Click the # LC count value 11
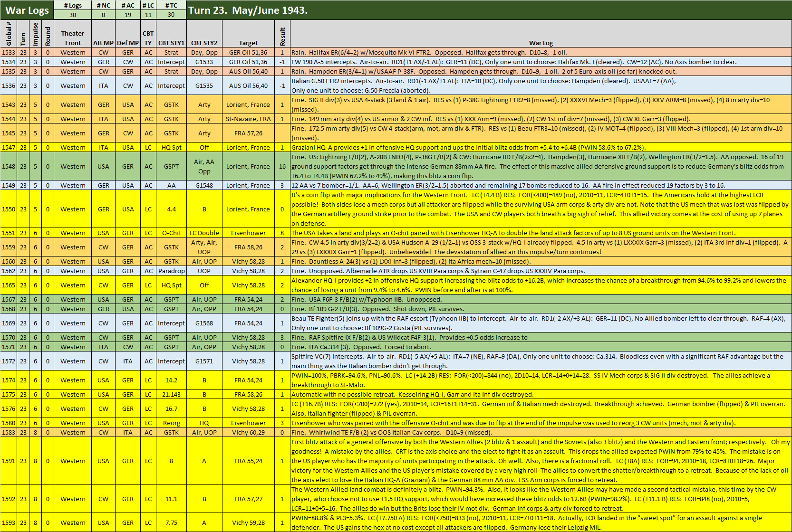Viewport: 792px width, 532px height. [148, 15]
